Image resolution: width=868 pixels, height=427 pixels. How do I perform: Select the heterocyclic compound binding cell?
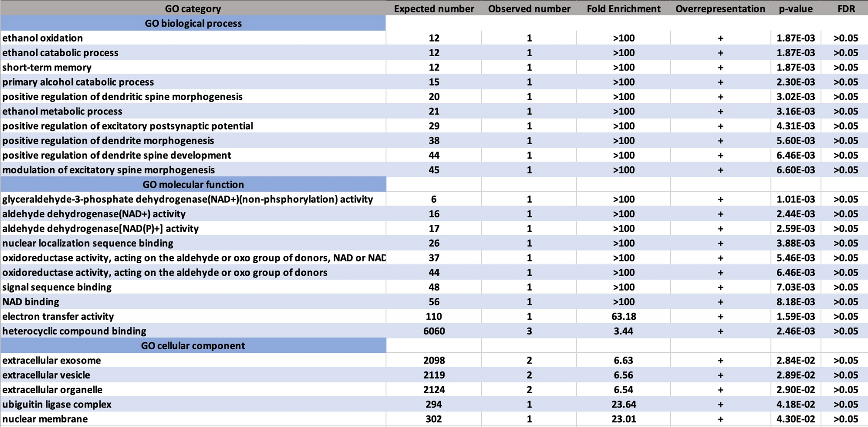pos(193,331)
